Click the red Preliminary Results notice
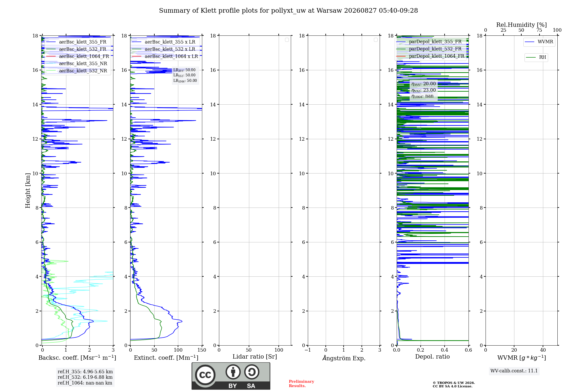The width and height of the screenshot is (577, 392). point(301,384)
